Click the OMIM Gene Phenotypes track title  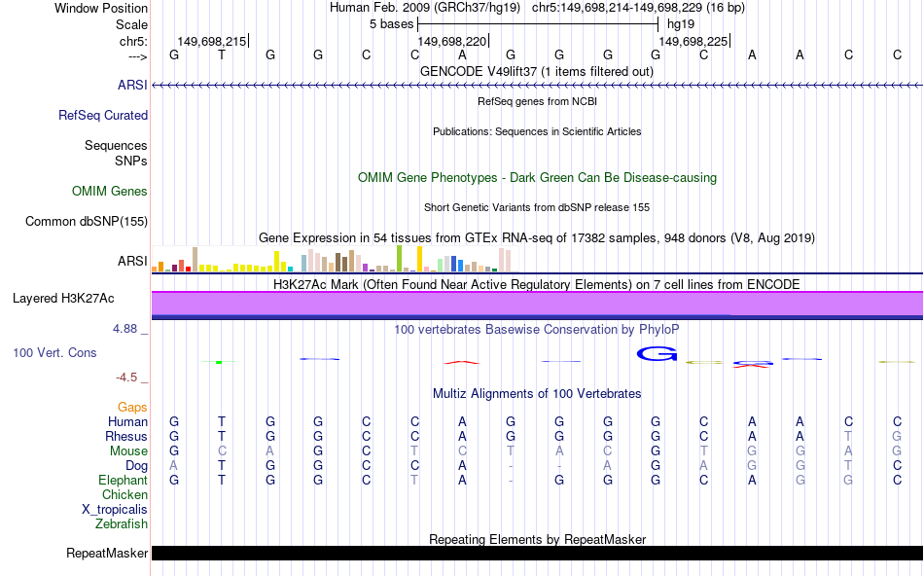[x=537, y=177]
